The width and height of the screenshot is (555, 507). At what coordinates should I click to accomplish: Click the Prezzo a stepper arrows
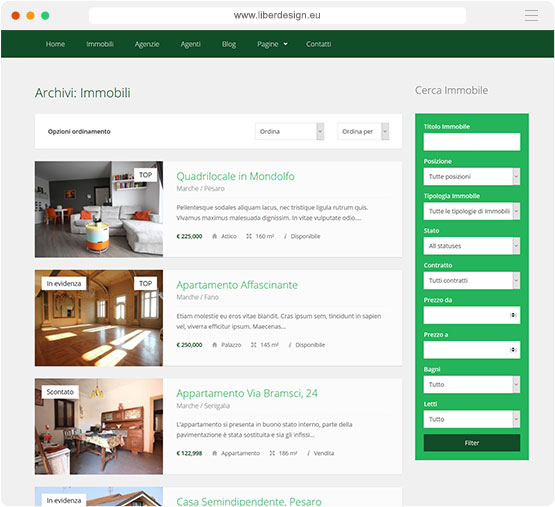pyautogui.click(x=513, y=350)
